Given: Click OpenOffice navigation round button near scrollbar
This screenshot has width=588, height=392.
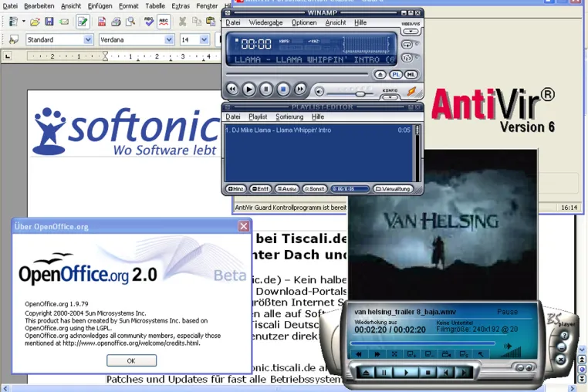Looking at the screenshot, I should (x=582, y=369).
